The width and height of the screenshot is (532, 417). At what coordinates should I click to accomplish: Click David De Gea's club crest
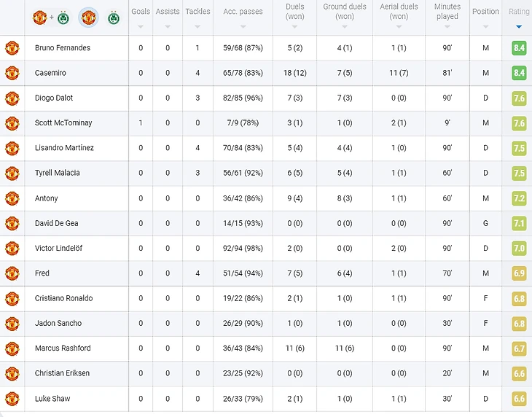[x=12, y=223]
